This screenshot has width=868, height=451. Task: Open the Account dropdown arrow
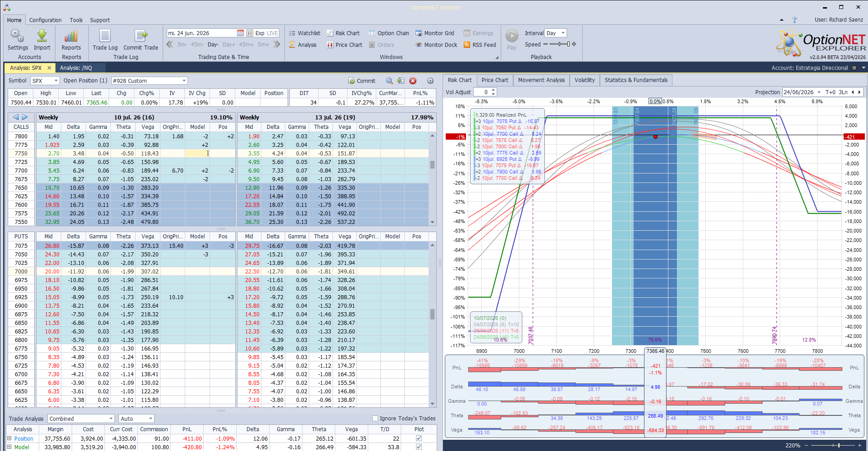[x=863, y=68]
